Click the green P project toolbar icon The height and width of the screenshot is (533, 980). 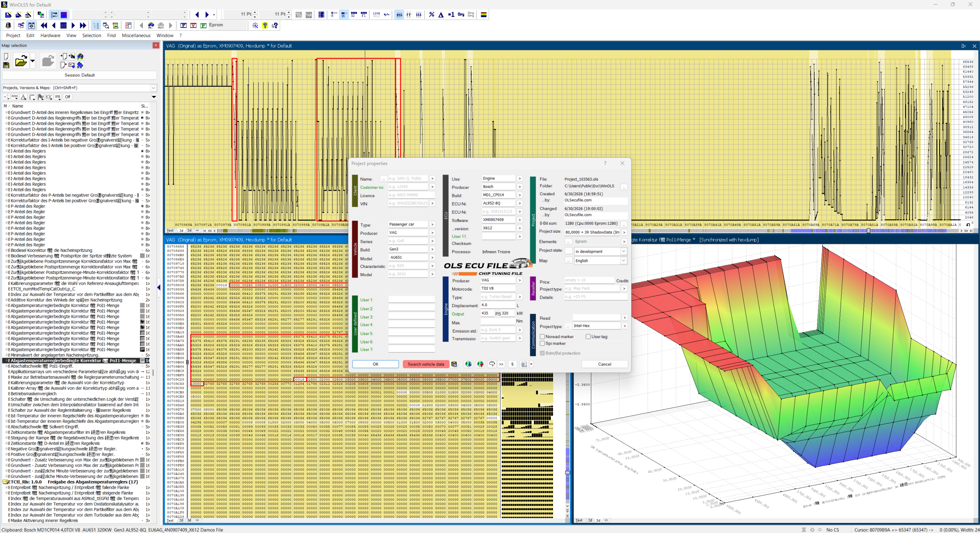203,25
